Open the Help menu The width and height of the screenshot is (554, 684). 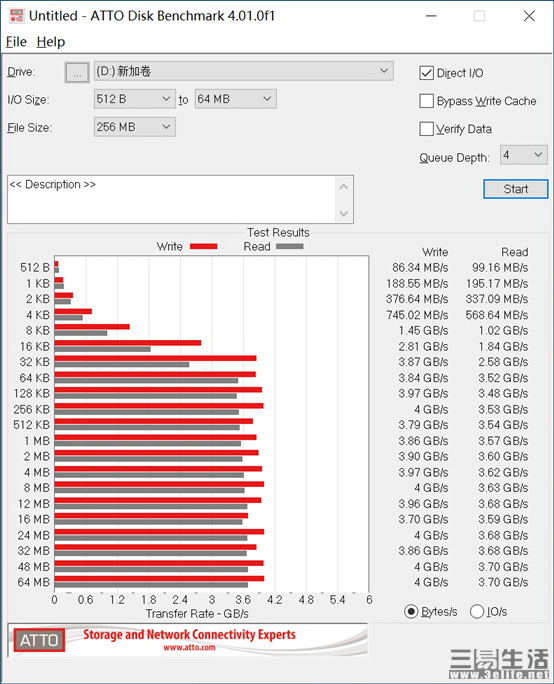[51, 42]
